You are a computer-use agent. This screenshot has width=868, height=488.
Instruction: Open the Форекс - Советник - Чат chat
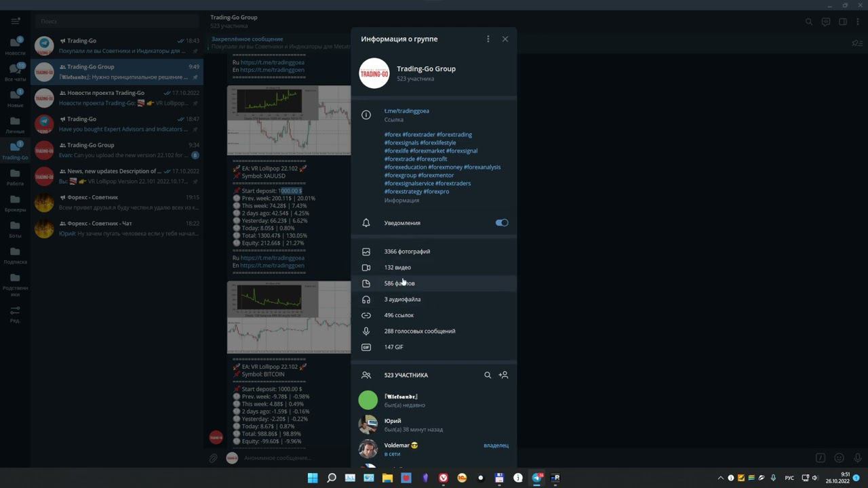click(x=117, y=228)
